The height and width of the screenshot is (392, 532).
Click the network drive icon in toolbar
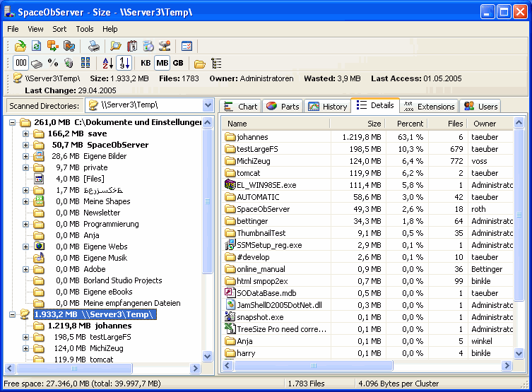tap(165, 46)
